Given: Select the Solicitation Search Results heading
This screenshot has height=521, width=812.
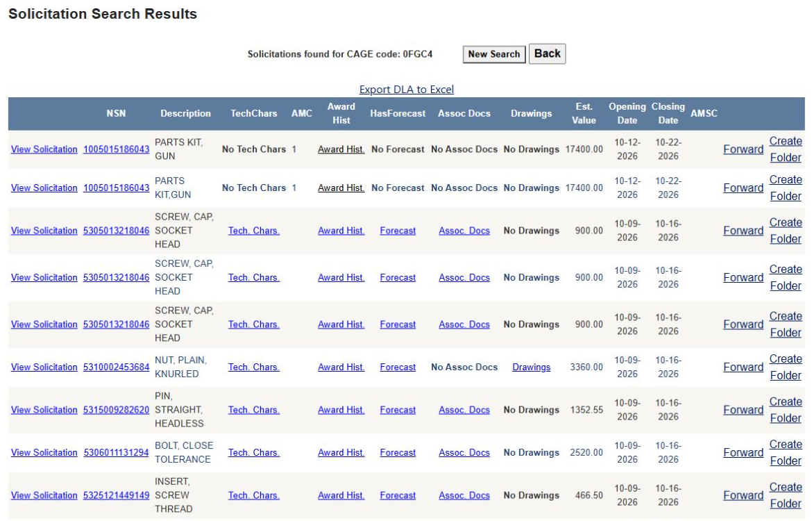Looking at the screenshot, I should coord(103,14).
